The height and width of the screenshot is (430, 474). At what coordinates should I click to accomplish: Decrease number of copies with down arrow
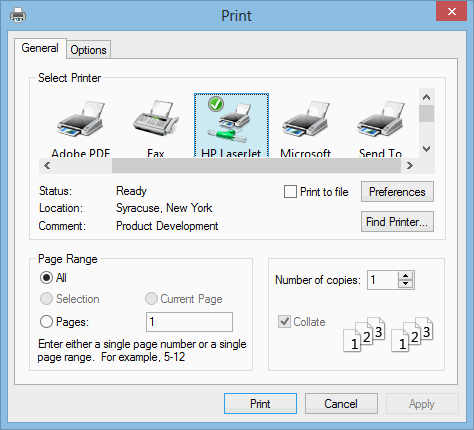coord(405,284)
